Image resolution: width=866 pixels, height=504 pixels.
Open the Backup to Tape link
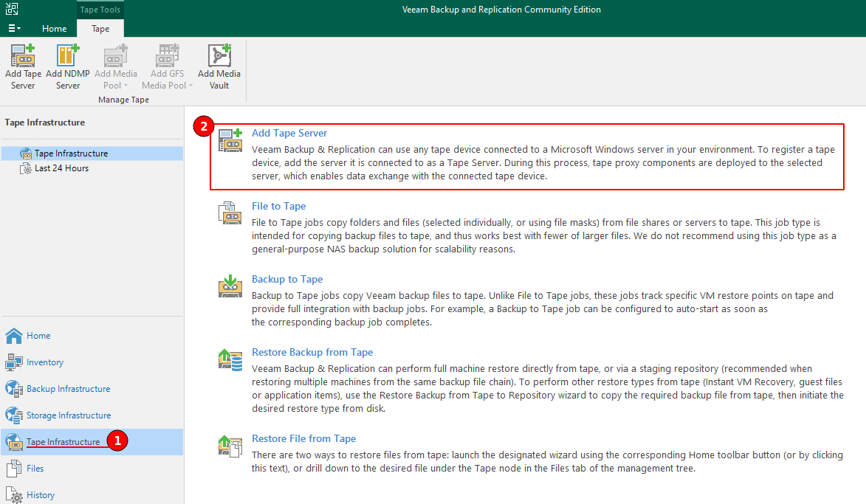[287, 279]
